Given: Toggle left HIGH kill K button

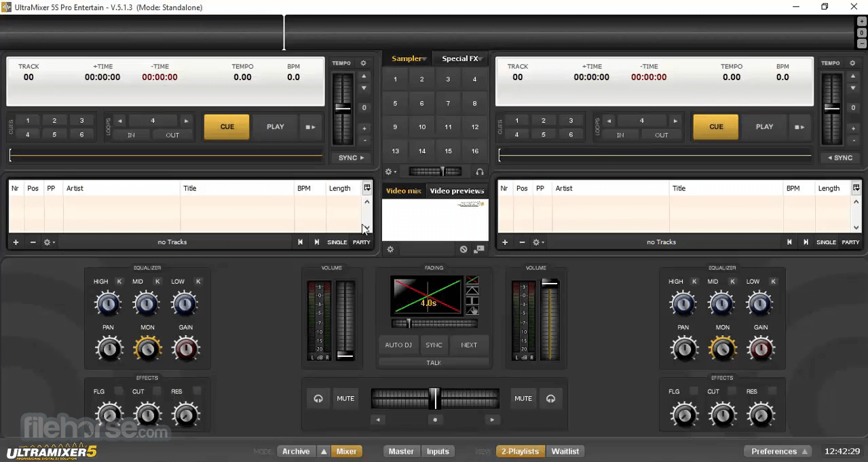Looking at the screenshot, I should (119, 282).
